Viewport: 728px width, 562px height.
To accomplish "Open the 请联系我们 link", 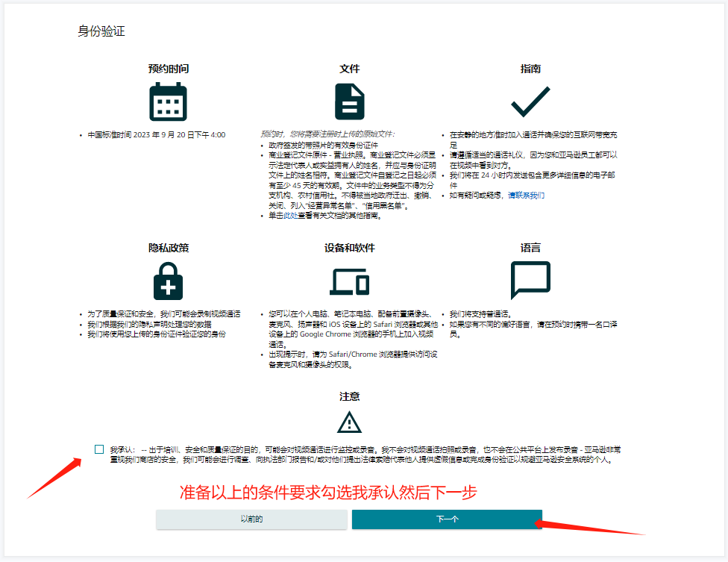I will (x=526, y=196).
